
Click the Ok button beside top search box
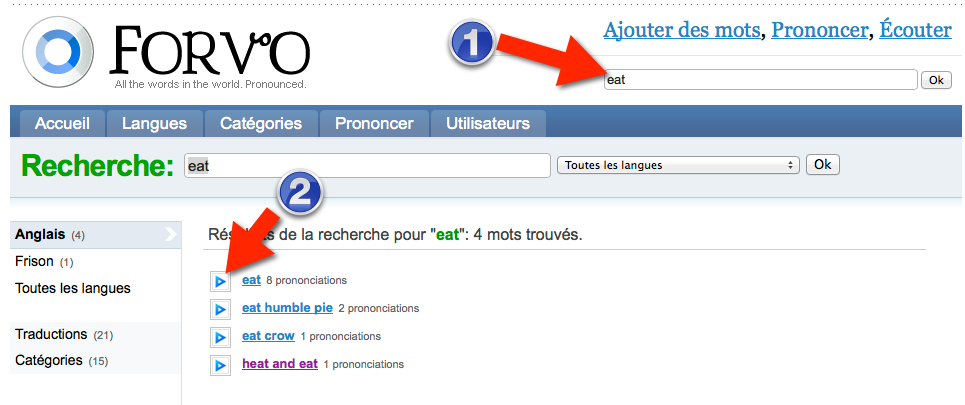(936, 80)
